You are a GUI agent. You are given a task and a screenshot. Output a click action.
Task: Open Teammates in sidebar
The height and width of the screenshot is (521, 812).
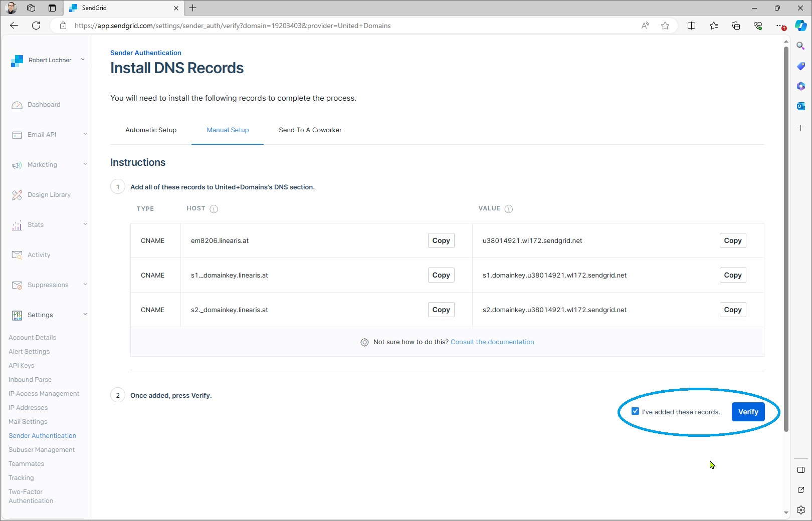(26, 464)
